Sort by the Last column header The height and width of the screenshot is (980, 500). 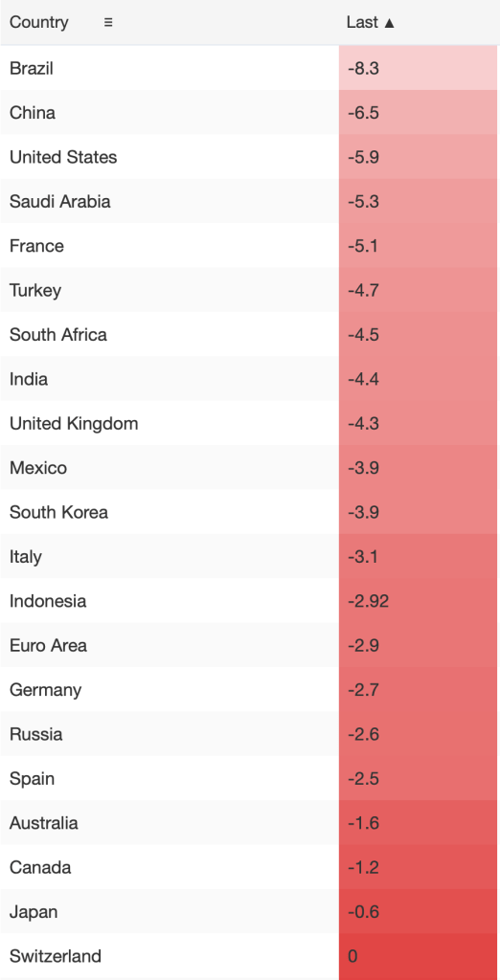pyautogui.click(x=371, y=23)
